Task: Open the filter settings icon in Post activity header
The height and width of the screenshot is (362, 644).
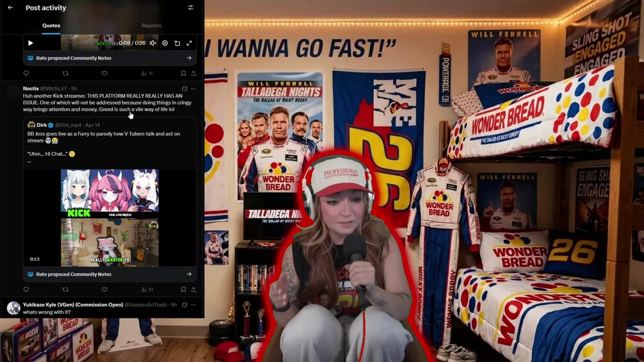Action: click(x=191, y=8)
